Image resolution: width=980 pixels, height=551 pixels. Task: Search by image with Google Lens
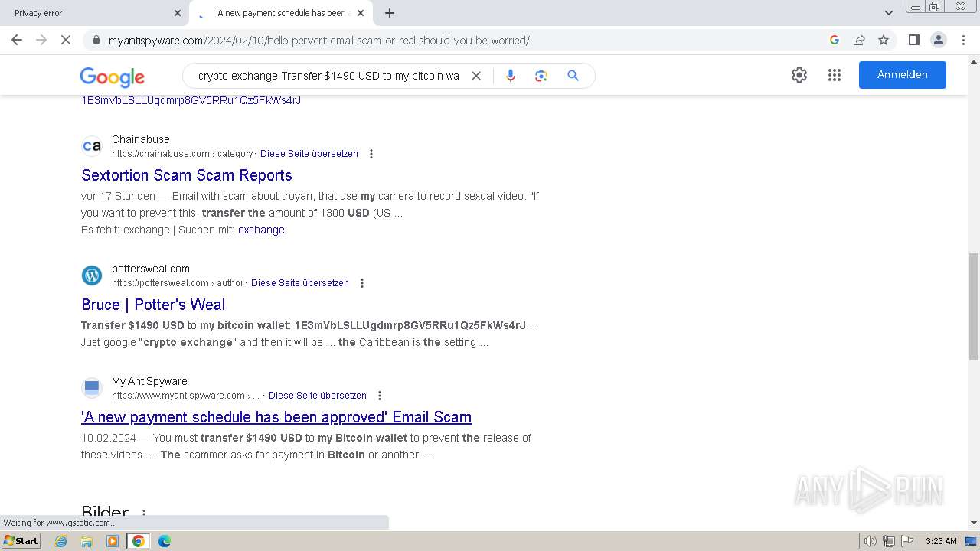(x=541, y=76)
